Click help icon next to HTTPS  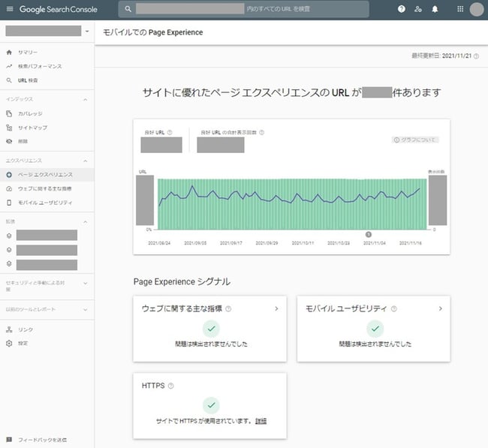(171, 386)
